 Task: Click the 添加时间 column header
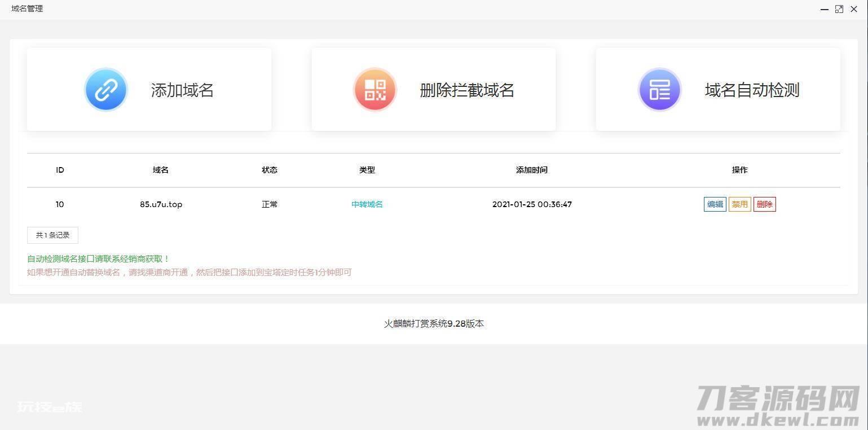pos(531,170)
